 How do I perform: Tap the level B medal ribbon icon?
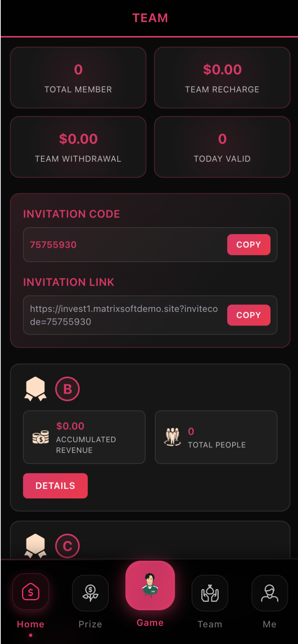click(36, 389)
